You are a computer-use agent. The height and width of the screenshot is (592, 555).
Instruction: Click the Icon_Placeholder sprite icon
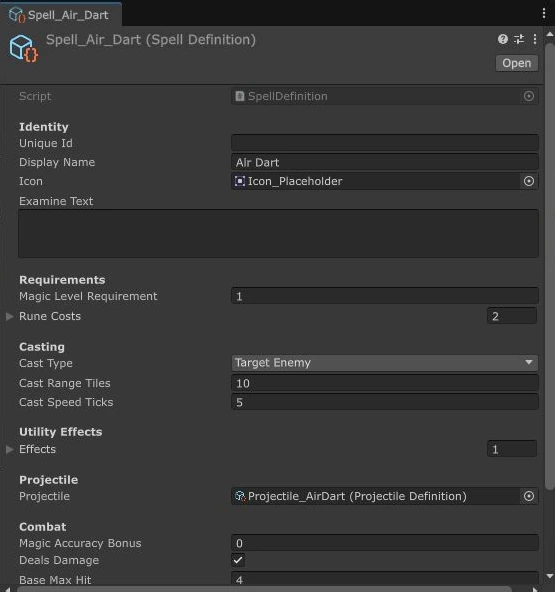coord(240,181)
